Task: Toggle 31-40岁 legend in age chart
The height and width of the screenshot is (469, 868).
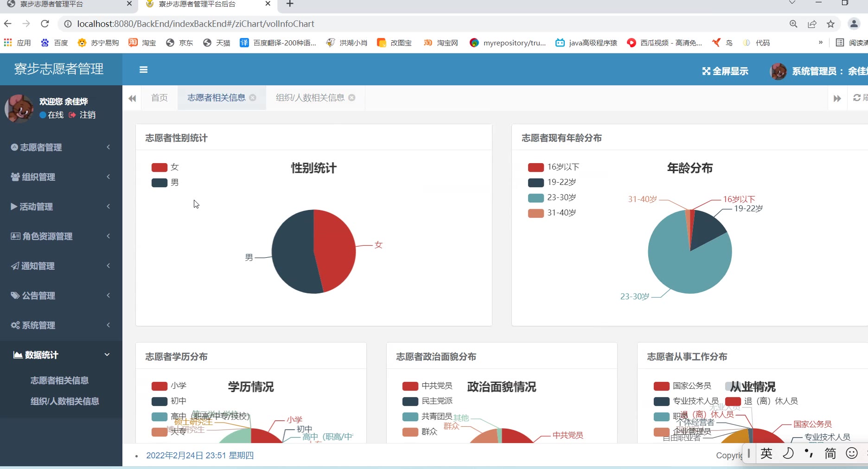Action: (x=552, y=213)
